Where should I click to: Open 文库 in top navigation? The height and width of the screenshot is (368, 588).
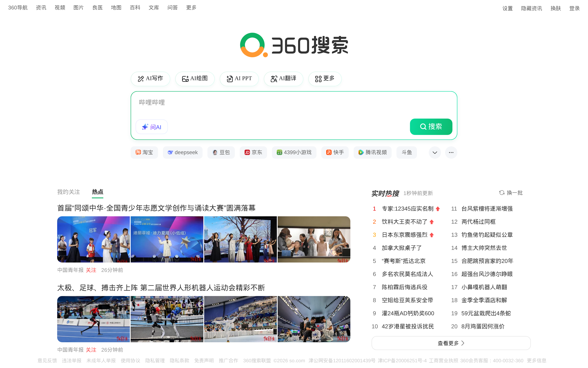154,8
